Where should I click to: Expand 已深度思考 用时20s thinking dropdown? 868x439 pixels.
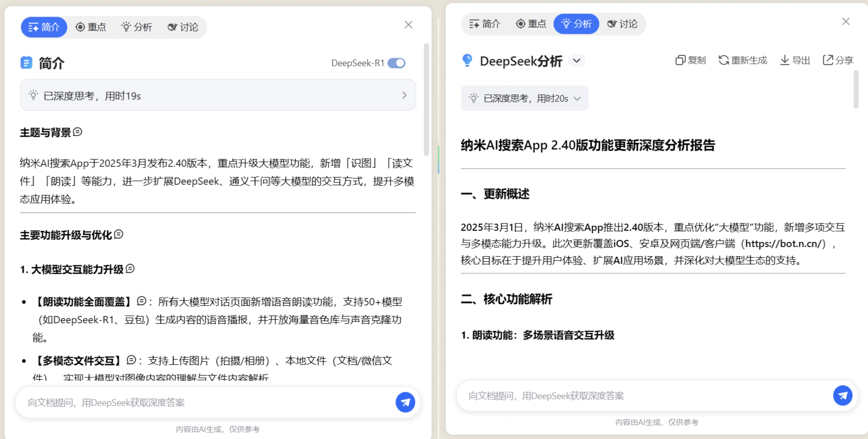[x=524, y=98]
